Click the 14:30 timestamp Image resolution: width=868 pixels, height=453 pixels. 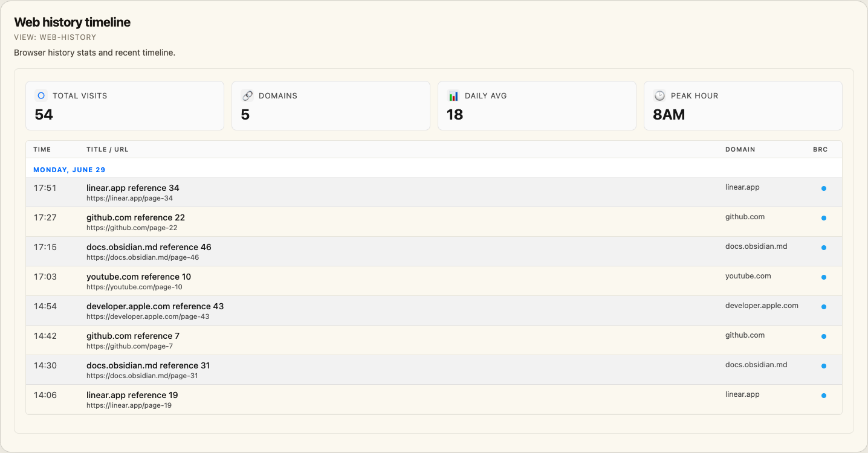click(45, 365)
